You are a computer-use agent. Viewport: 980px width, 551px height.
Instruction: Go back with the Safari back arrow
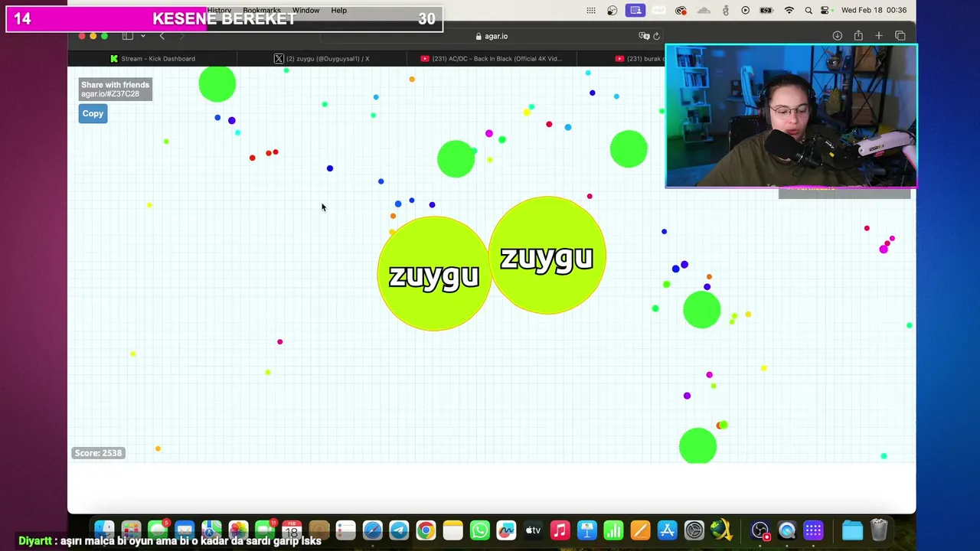(x=162, y=36)
